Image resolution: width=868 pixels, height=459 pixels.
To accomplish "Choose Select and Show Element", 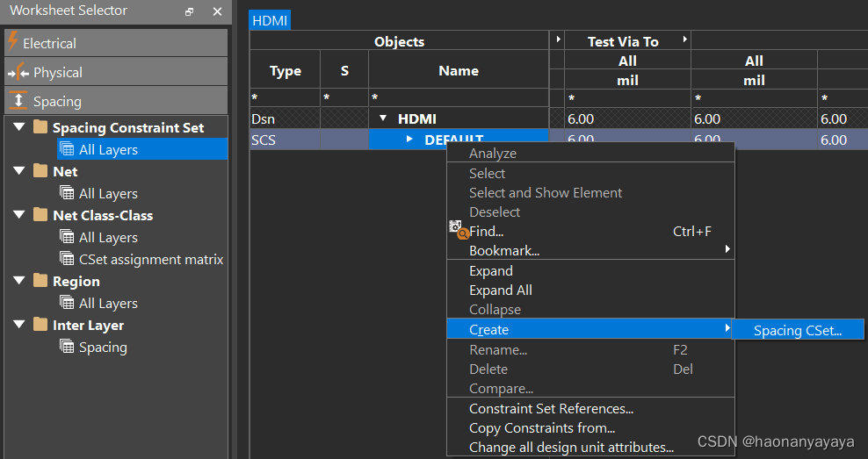I will [590, 192].
